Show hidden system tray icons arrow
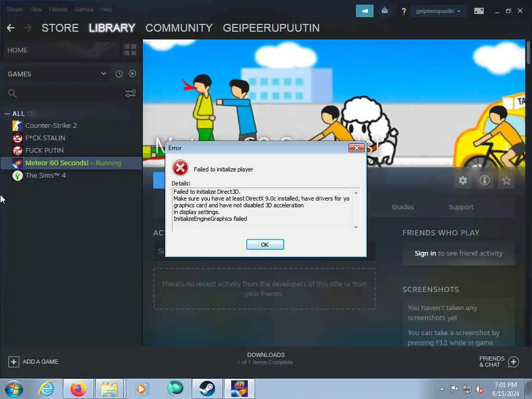Screen dimensions: 532x399 point(442,389)
